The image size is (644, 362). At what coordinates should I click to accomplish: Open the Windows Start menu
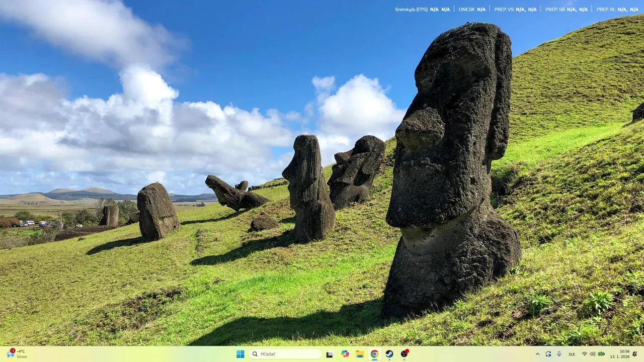point(240,354)
